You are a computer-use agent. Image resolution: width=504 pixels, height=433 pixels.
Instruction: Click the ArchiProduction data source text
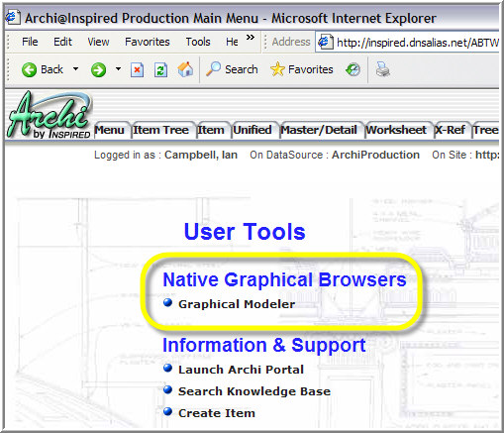point(375,155)
